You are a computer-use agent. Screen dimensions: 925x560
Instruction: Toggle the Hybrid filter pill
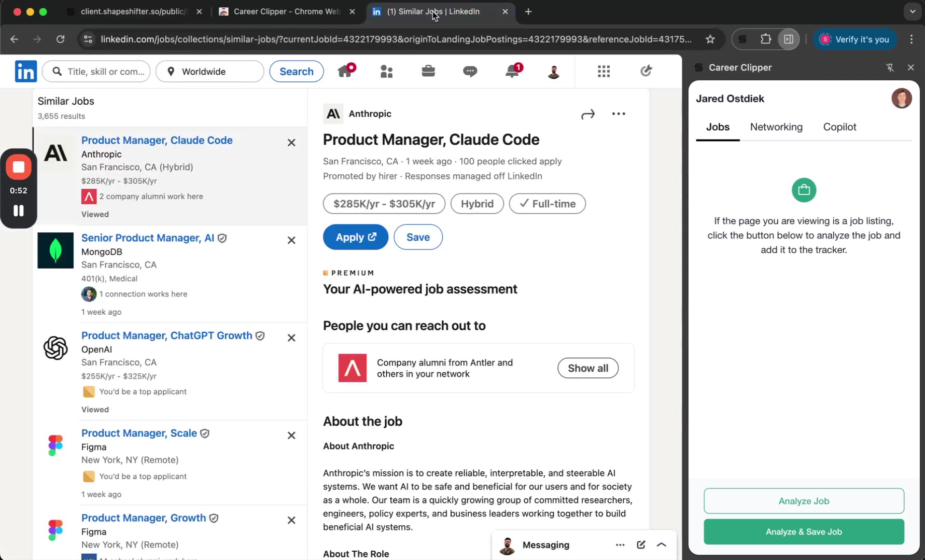[476, 203]
